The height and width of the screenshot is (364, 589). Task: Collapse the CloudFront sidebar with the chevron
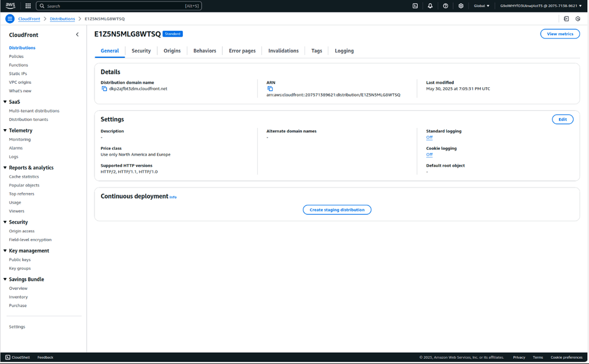[77, 35]
